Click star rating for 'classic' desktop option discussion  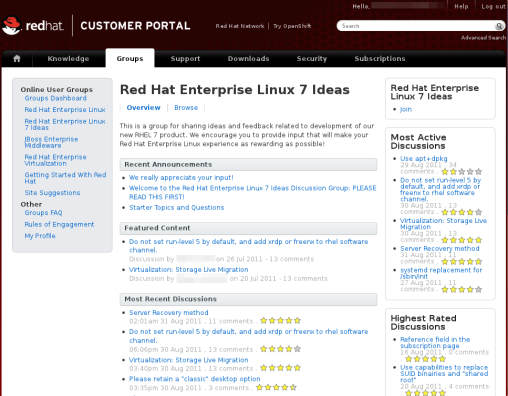point(276,387)
